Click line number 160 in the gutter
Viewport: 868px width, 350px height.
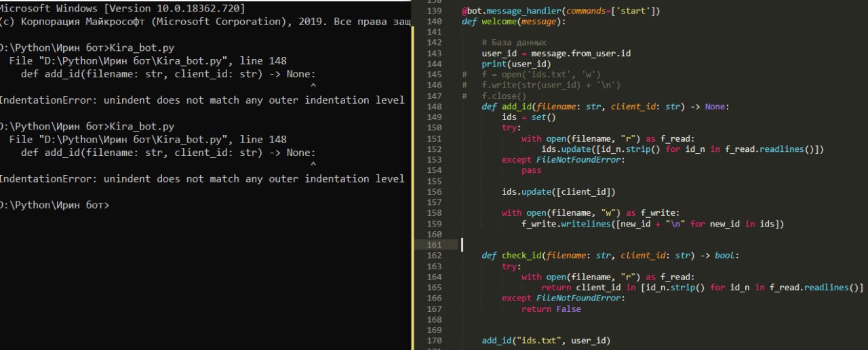[435, 234]
